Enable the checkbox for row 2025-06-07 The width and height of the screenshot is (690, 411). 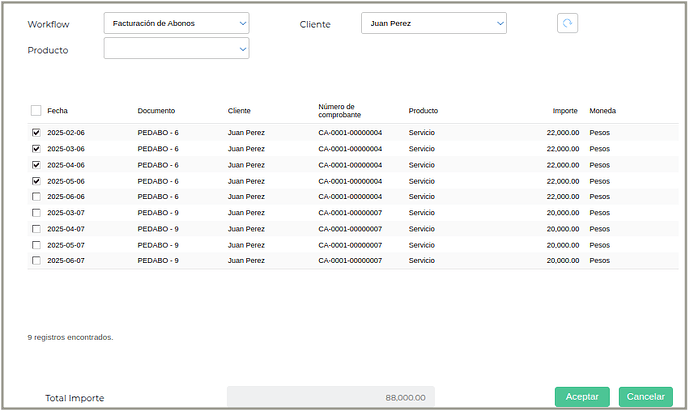[x=36, y=261]
